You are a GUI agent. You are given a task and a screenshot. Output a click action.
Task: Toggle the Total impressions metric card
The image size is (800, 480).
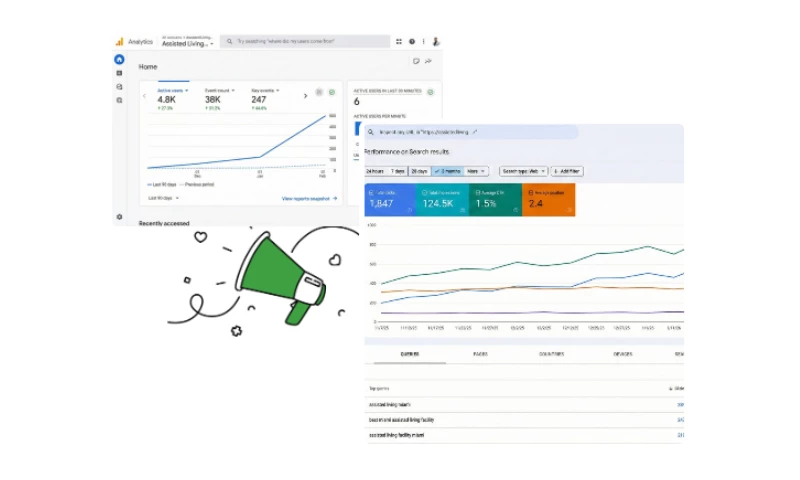pyautogui.click(x=442, y=200)
